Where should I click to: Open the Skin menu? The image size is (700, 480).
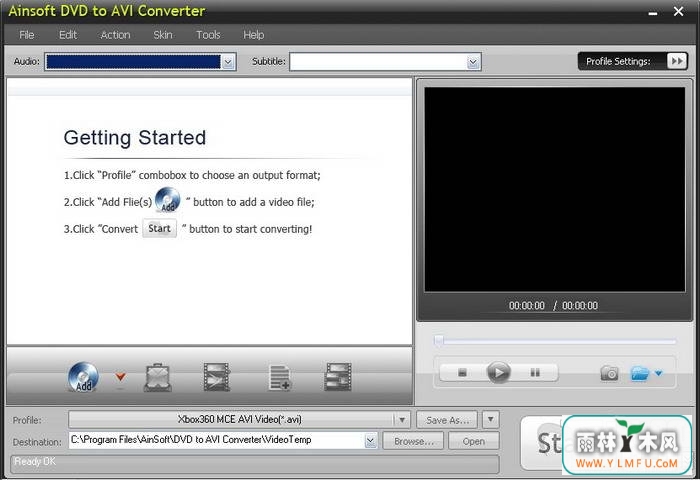tap(162, 35)
